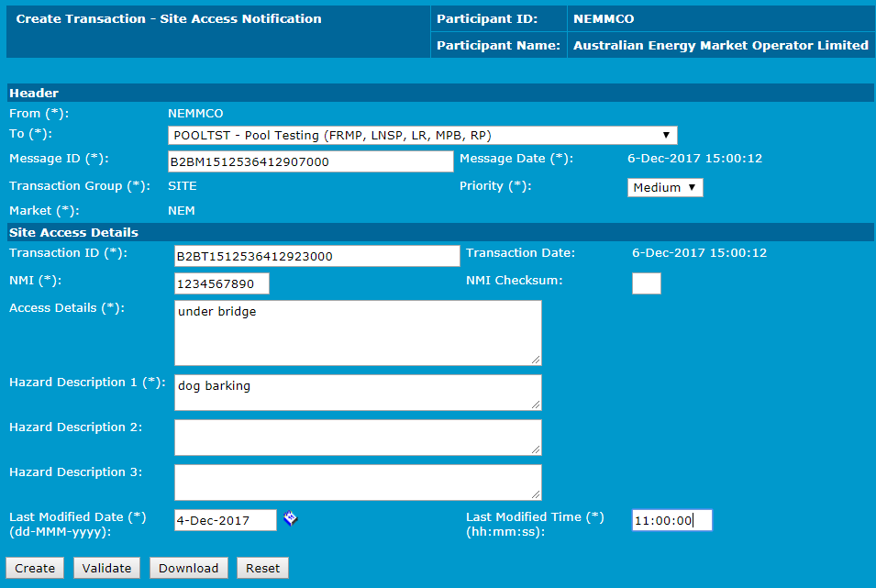Click the Hazard Description 1 resize grip
Viewport: 876px width, 588px height.
coord(535,403)
